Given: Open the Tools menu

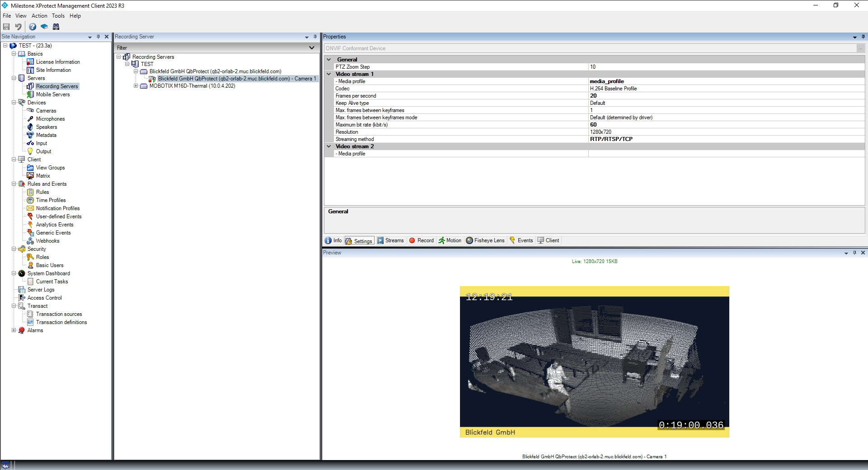Looking at the screenshot, I should tap(58, 16).
